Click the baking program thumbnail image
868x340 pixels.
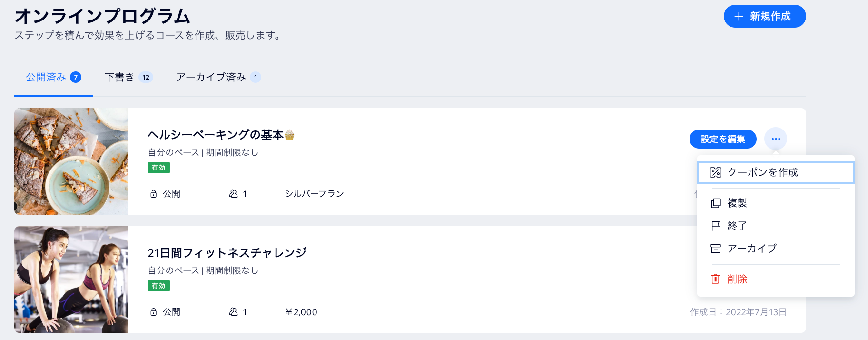[x=70, y=161]
